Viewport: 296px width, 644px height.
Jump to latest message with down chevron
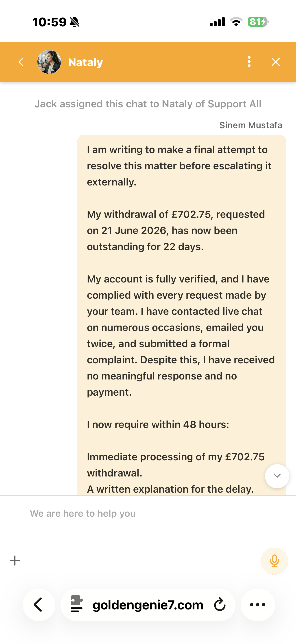277,476
